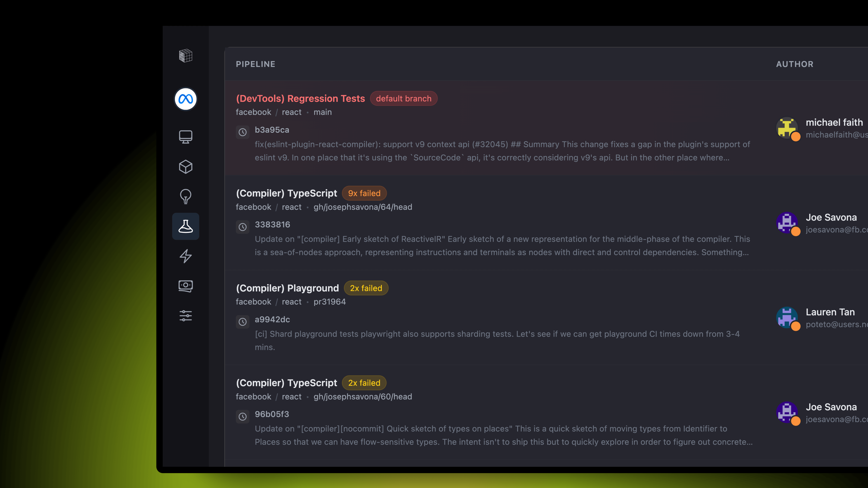Click the clock icon beside commit 3383816

click(242, 227)
